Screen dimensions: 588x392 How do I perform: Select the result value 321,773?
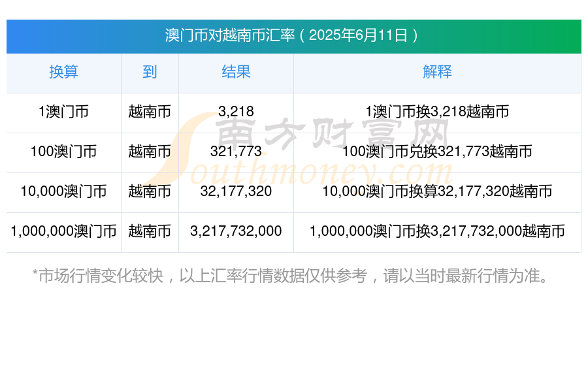click(x=236, y=152)
